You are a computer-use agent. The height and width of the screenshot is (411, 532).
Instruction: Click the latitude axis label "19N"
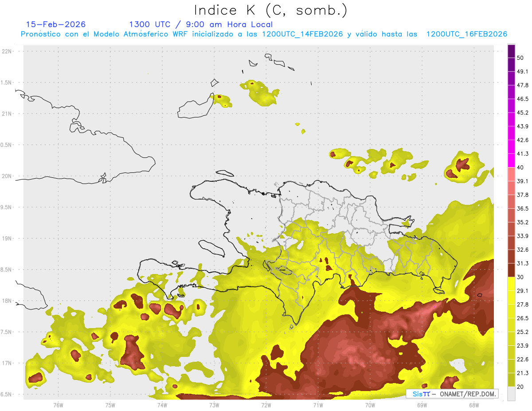(x=7, y=239)
